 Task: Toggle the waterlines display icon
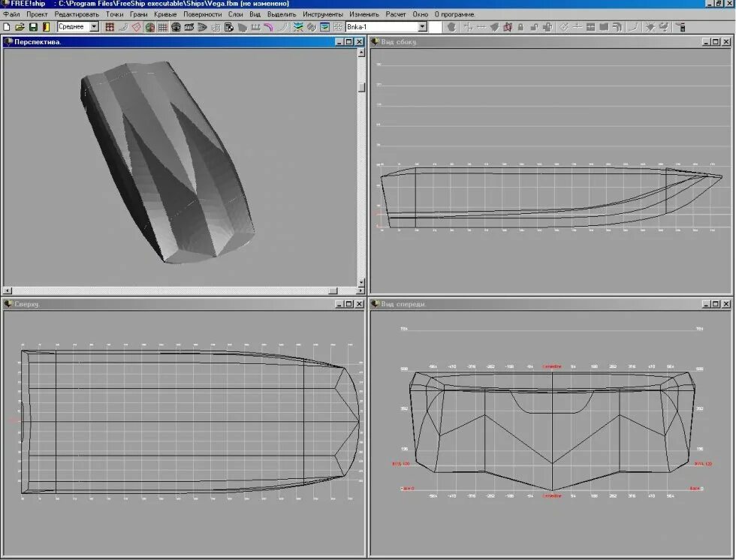click(202, 27)
